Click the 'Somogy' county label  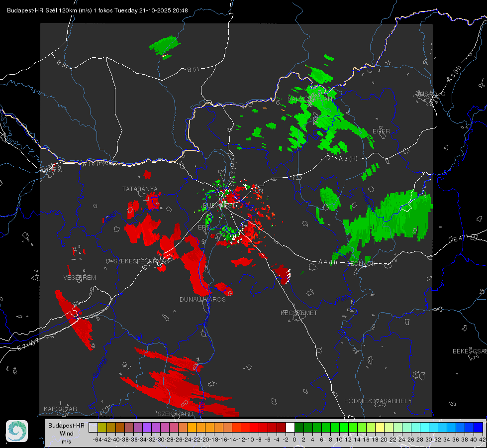point(100,367)
